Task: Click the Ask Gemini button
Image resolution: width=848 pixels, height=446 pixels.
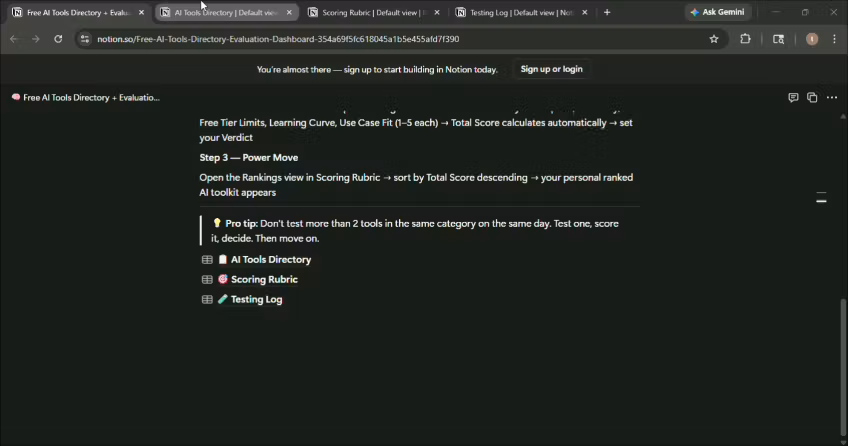Action: (x=717, y=12)
